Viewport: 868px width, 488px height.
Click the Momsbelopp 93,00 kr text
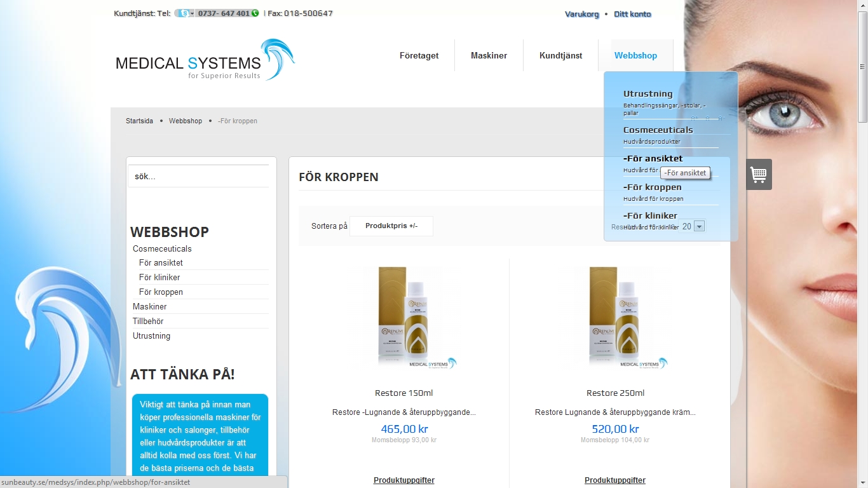point(404,440)
